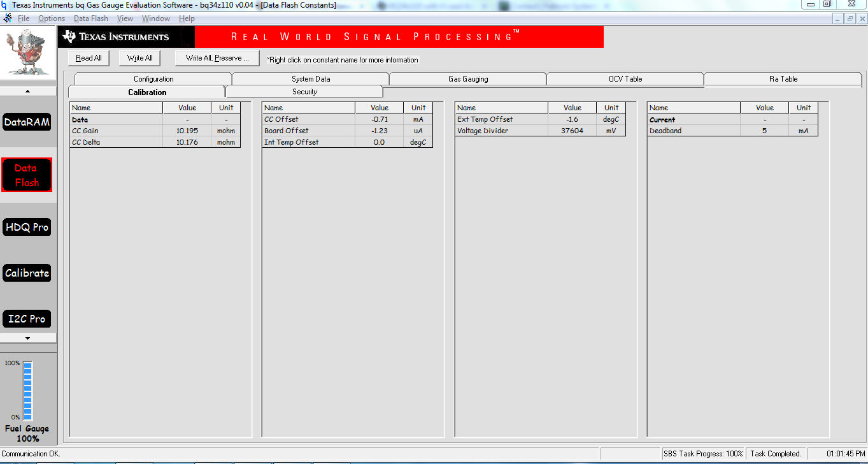This screenshot has height=464, width=868.
Task: Edit the Deadband value 5
Action: pyautogui.click(x=765, y=131)
